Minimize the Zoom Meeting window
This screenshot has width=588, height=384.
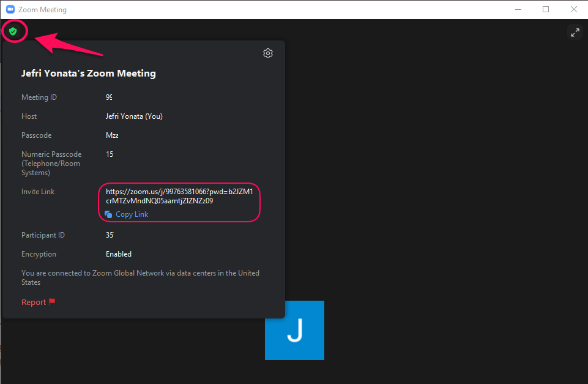[518, 9]
